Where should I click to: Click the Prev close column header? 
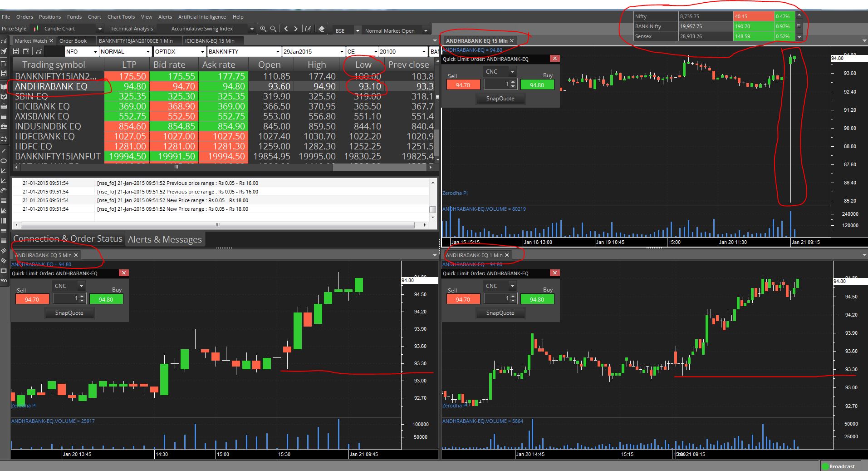pos(408,64)
